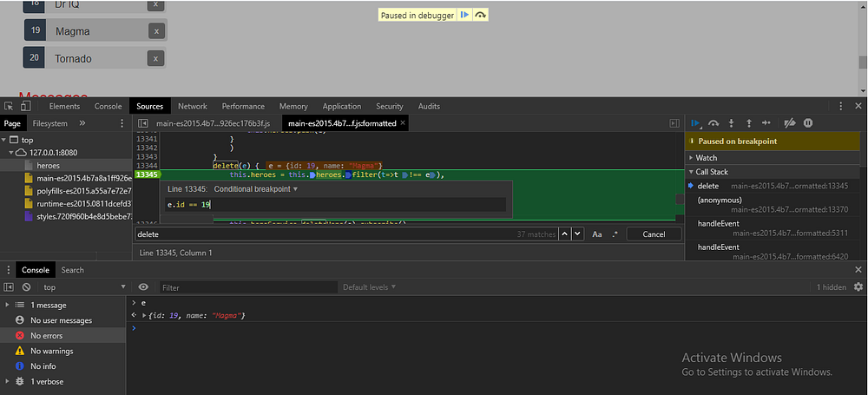
Task: Switch to the Audits tab
Action: coord(429,107)
